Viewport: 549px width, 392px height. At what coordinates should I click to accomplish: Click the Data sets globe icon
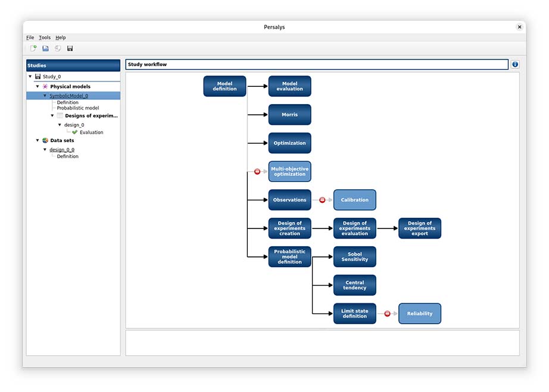coord(45,141)
